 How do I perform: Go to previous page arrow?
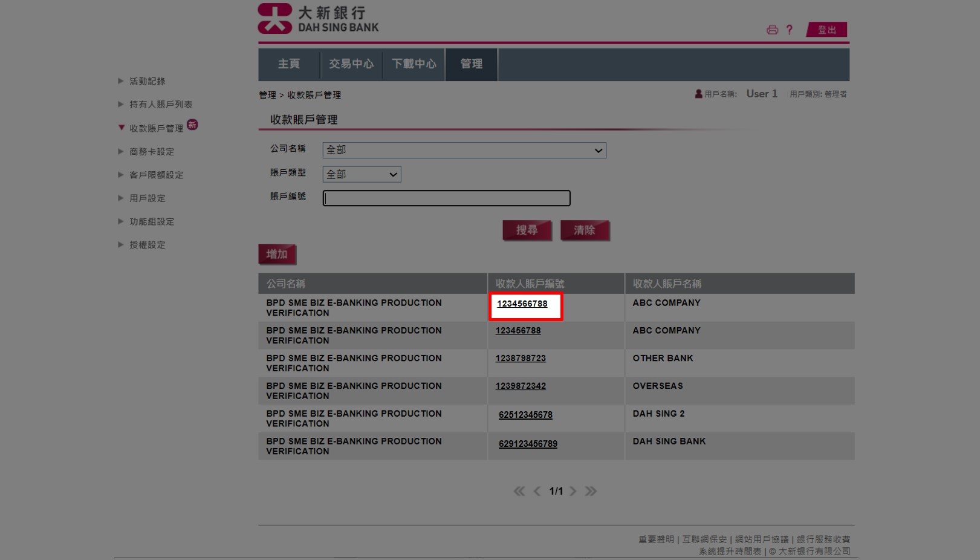point(537,491)
